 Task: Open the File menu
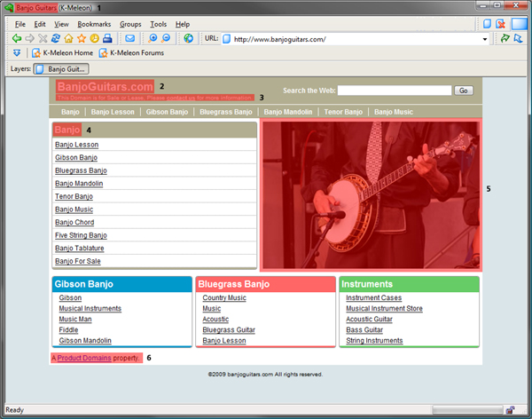point(20,24)
